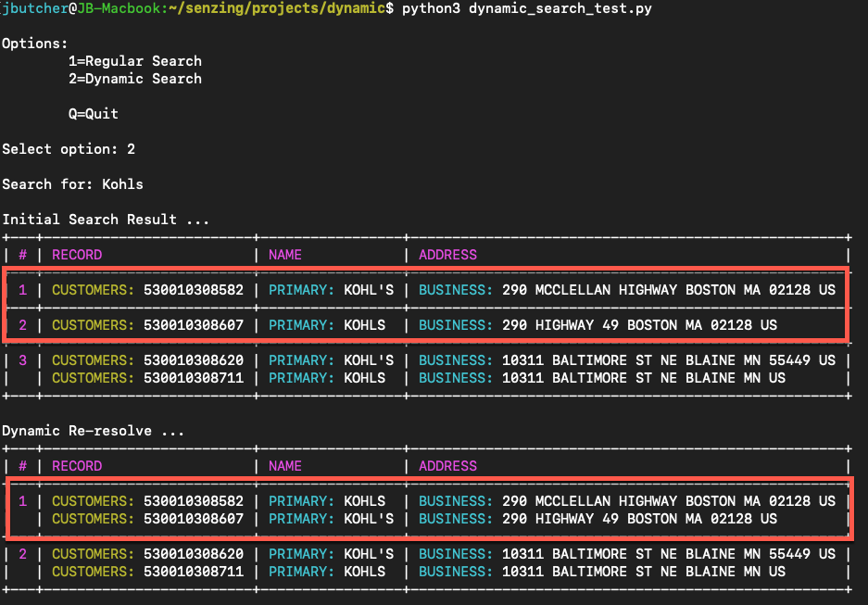Click the jbutcher@JB-Macbook shell prompt text

[82, 9]
